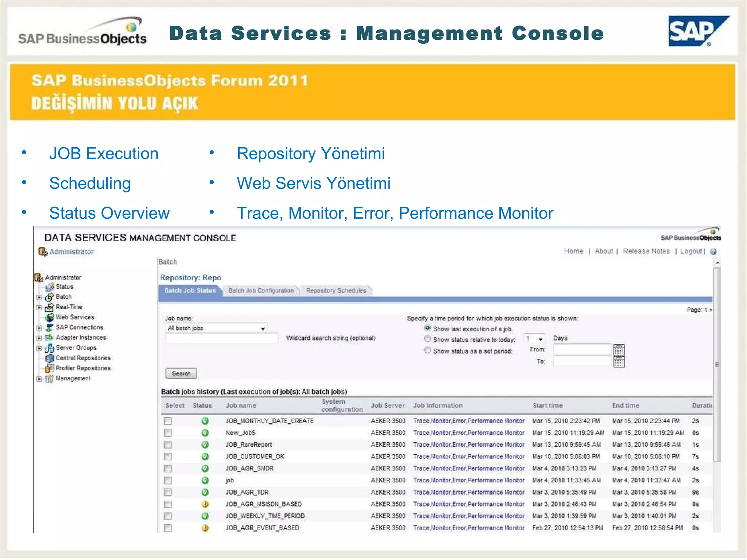The height and width of the screenshot is (560, 747).
Task: Expand the Server Groups tree node
Action: click(x=39, y=348)
